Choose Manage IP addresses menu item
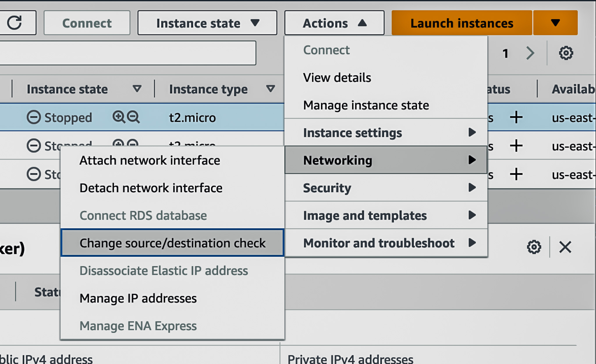596x364 pixels. pos(138,298)
